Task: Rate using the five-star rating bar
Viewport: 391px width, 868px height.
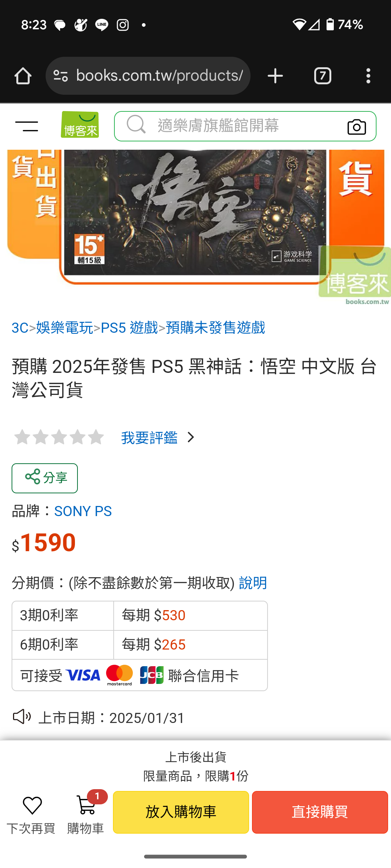Action: point(59,437)
